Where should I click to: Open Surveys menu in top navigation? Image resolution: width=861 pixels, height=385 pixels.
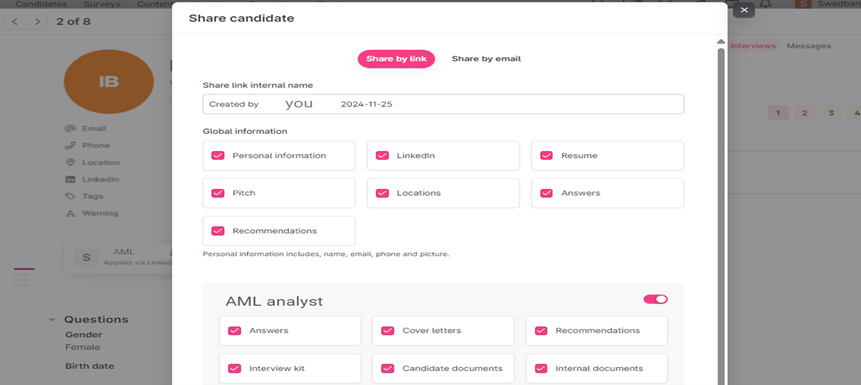point(102,4)
